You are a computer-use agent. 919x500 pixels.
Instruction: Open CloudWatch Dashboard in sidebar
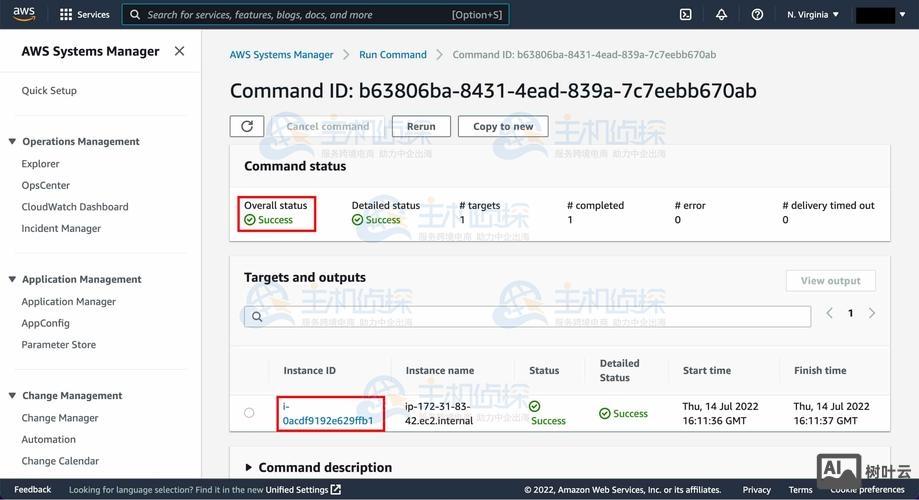coord(75,206)
